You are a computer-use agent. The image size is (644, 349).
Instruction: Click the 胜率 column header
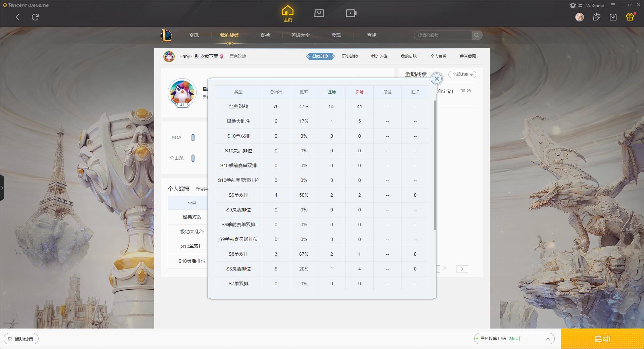(304, 92)
